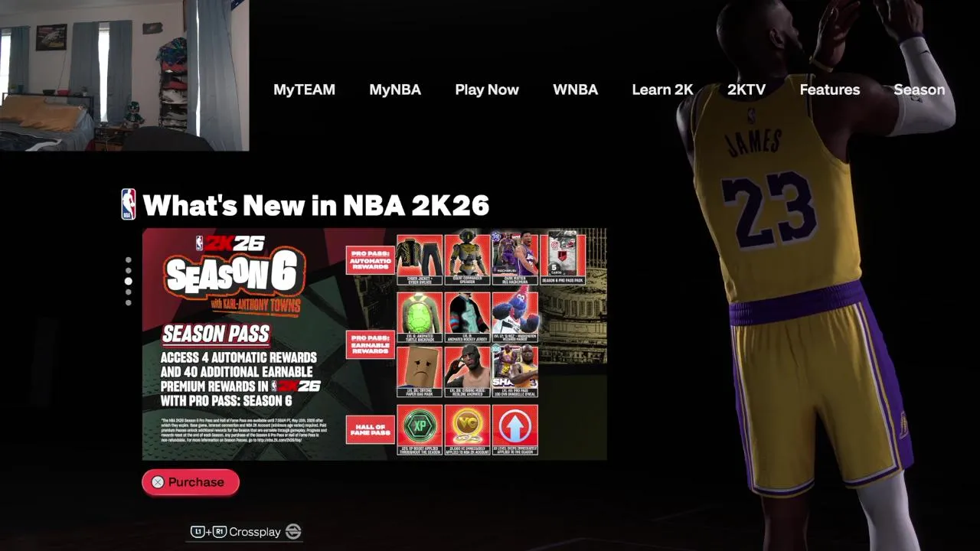Click the Hachimura player card reward tile
Image resolution: width=980 pixels, height=551 pixels.
(x=515, y=260)
